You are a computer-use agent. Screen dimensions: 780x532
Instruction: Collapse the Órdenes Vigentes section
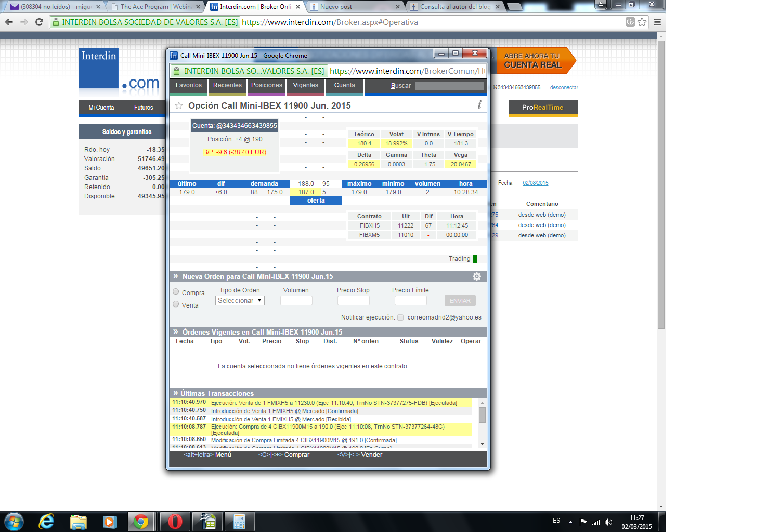click(x=176, y=332)
